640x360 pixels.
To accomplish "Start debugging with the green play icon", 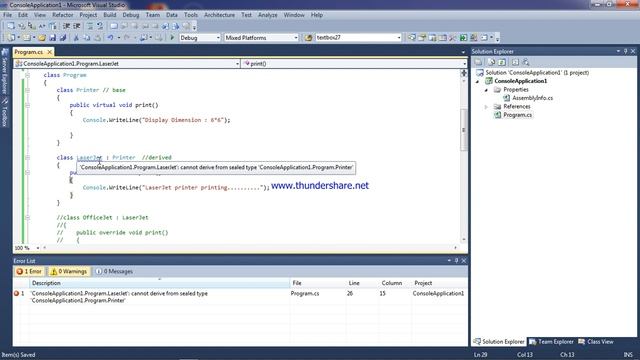I will tap(172, 38).
